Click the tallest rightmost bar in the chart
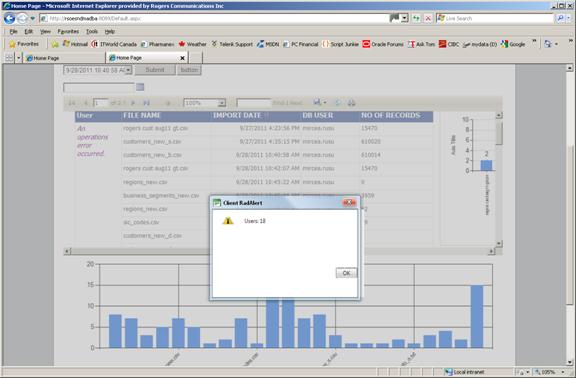 477,316
